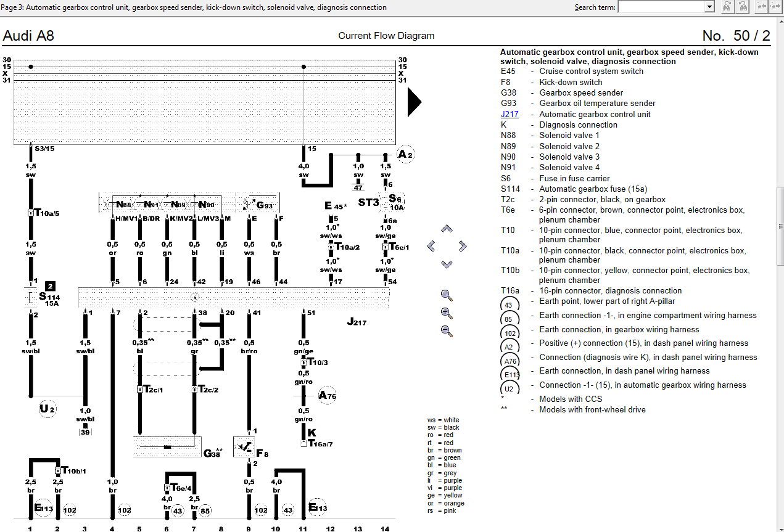Click the find next binoculars icon
Viewport: 784px width, 532px height.
click(727, 7)
